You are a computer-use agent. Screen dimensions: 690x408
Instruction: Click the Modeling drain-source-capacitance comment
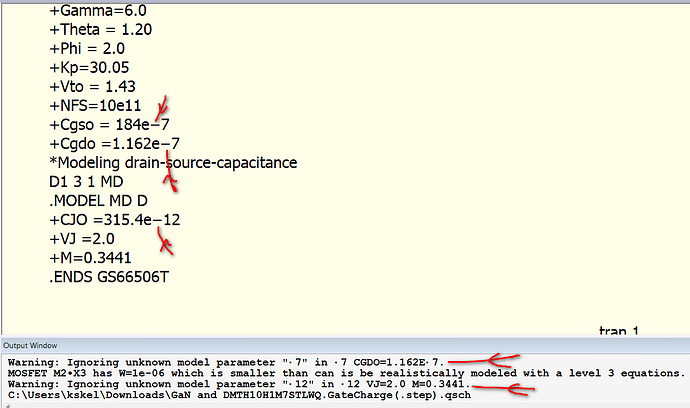(172, 163)
